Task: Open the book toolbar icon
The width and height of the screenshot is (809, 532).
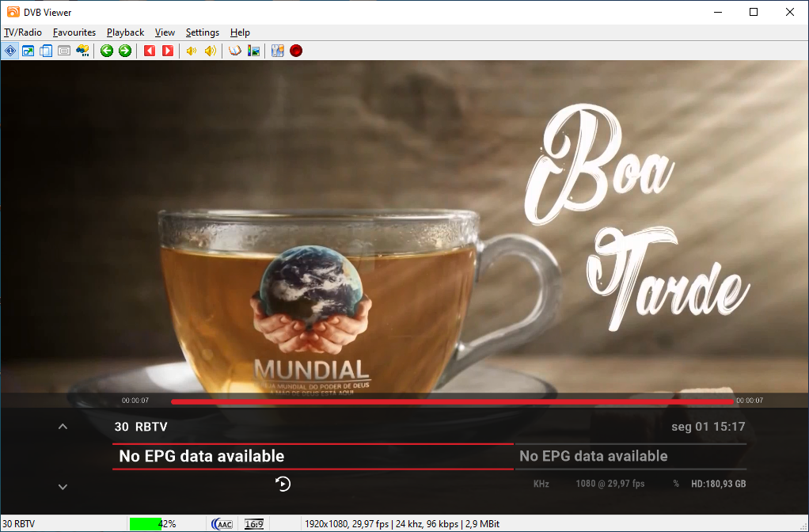Action: 235,51
